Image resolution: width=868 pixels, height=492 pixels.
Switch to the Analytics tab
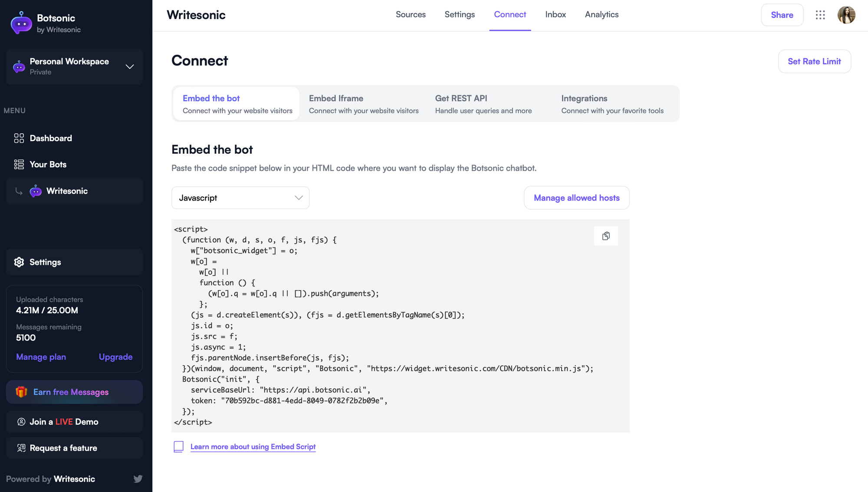pos(602,14)
